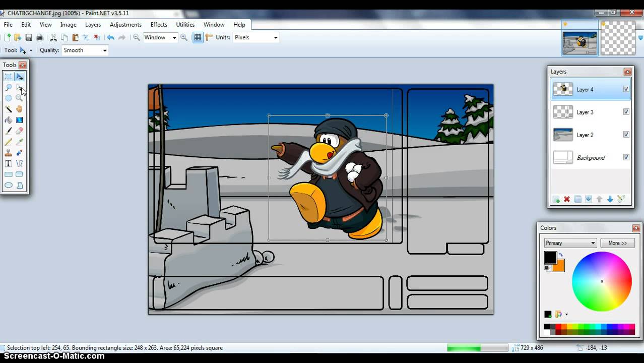Click the Open file toolbar icon
Viewport: 644px width, 363px height.
[x=18, y=37]
